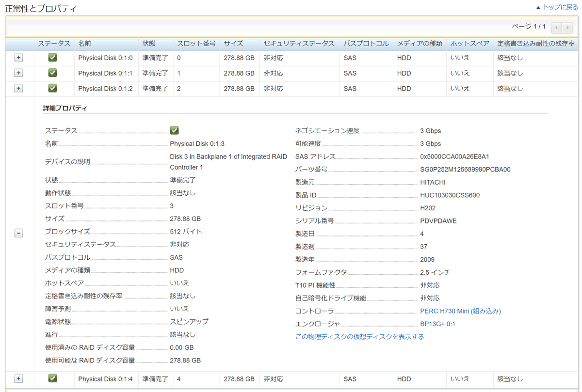This screenshot has height=392, width=582.
Task: Click part number SG0P252M125689990PCBA00
Action: (465, 170)
